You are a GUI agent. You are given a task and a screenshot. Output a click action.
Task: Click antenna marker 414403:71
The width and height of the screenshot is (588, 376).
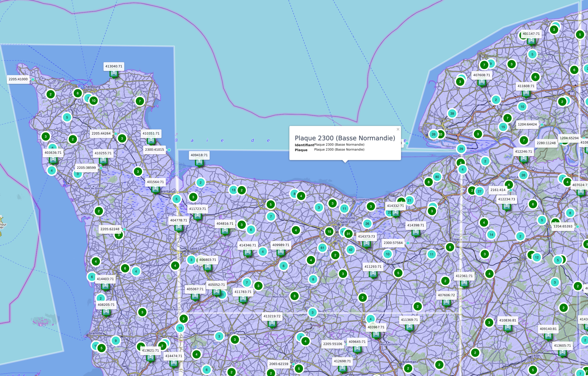105,286
